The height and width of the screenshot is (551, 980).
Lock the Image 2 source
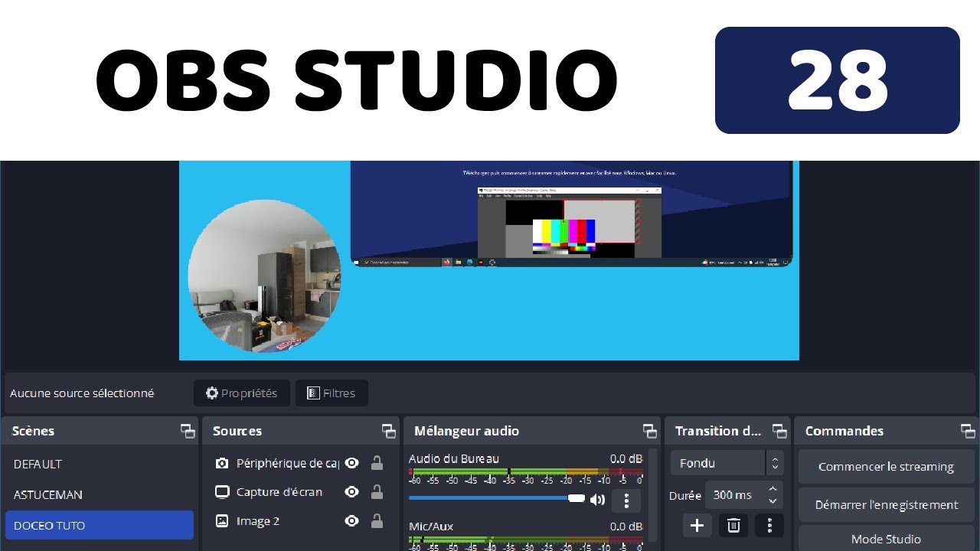coord(377,521)
